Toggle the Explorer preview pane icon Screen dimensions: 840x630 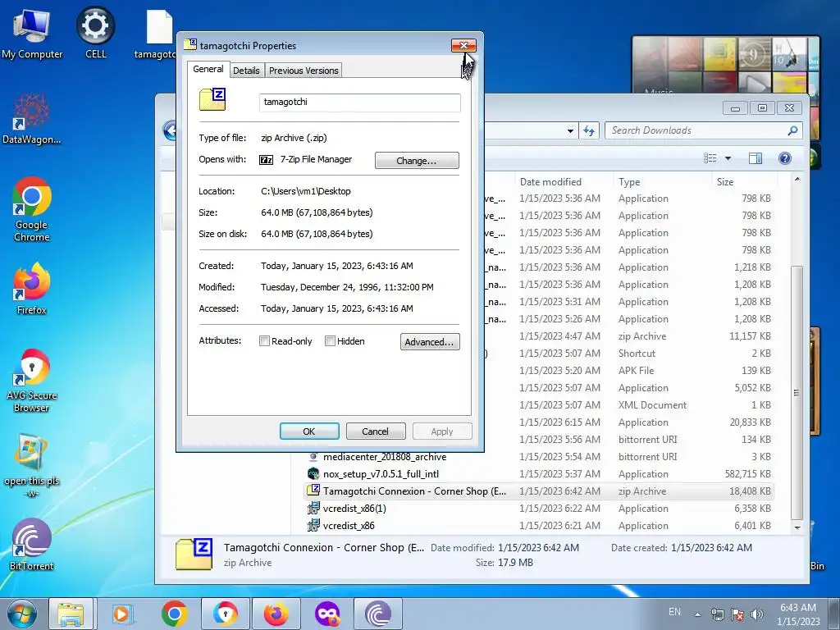pos(756,158)
